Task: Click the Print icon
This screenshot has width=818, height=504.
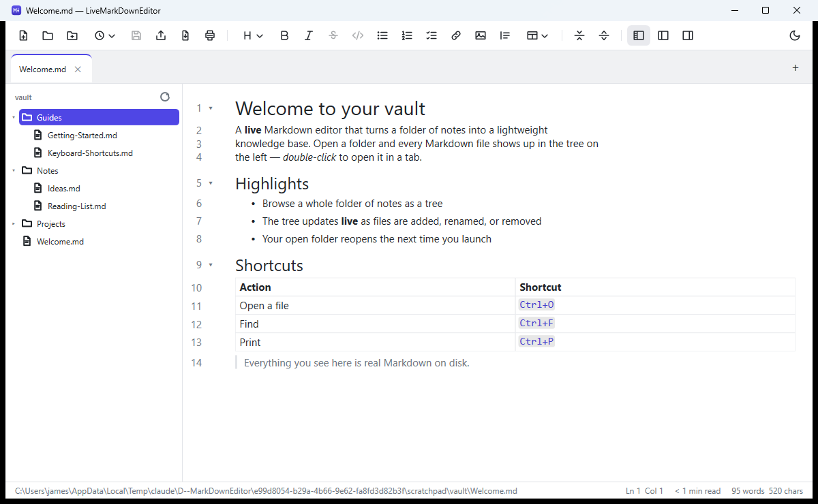Action: point(210,36)
